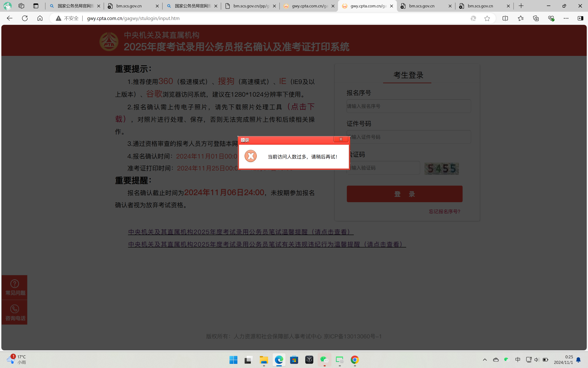588x368 pixels.
Task: Open the 笔试温馨提醒 notice link
Action: pyautogui.click(x=241, y=232)
